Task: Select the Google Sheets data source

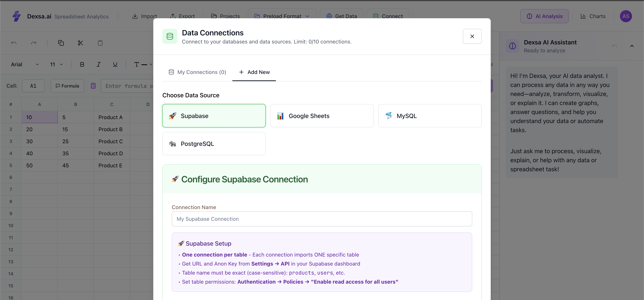Action: [x=322, y=116]
